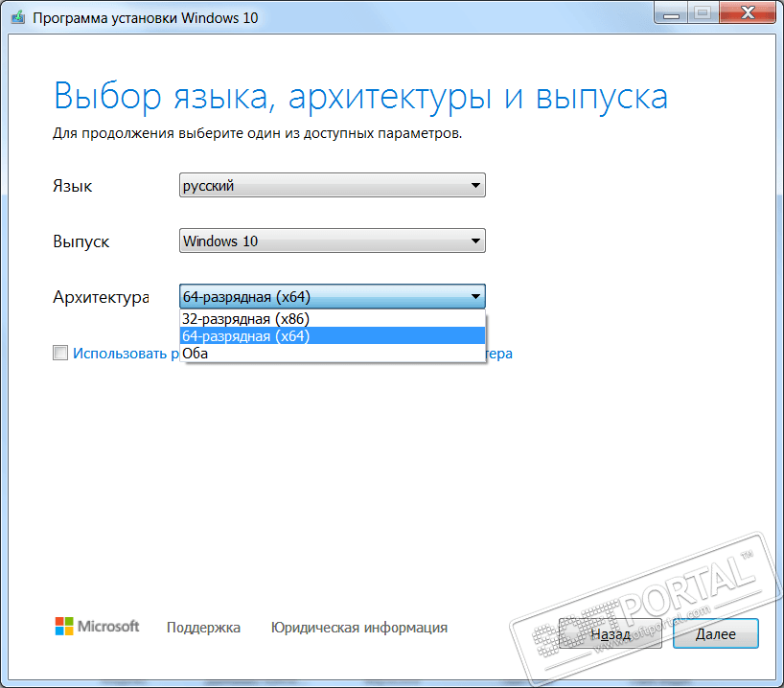Click the setup program title bar icon

click(x=18, y=17)
